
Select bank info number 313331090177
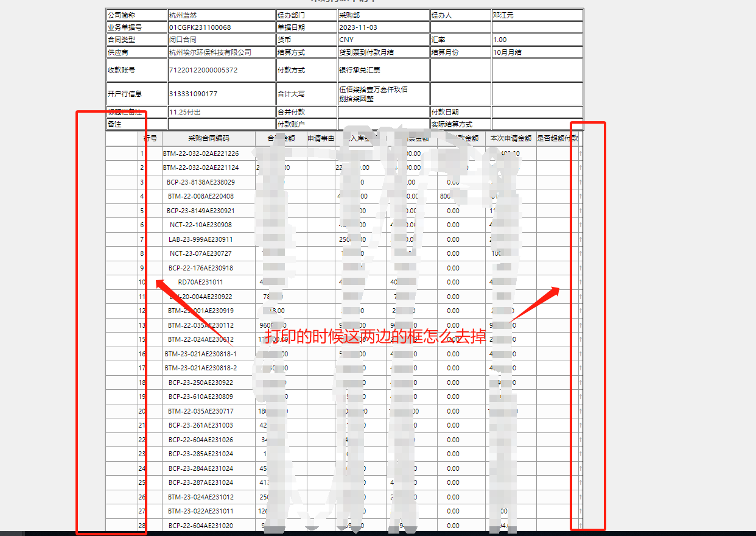tap(193, 94)
